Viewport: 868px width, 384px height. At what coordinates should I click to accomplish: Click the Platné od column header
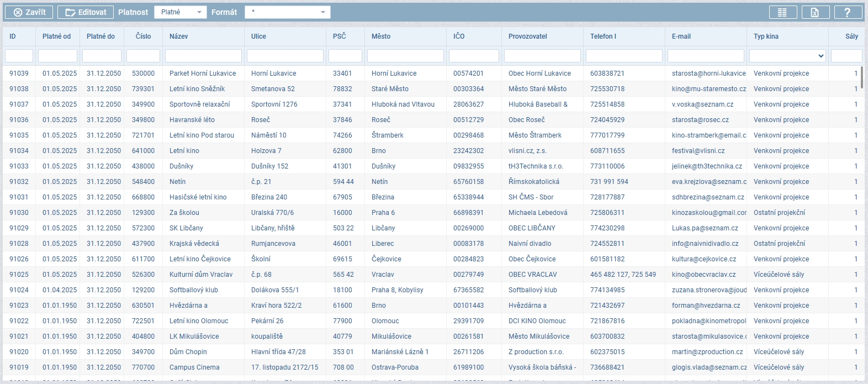[56, 36]
